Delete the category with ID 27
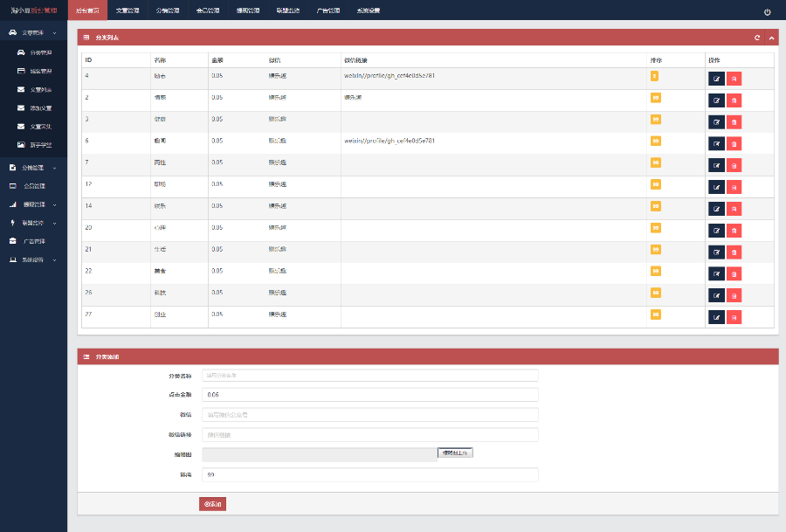 734,317
